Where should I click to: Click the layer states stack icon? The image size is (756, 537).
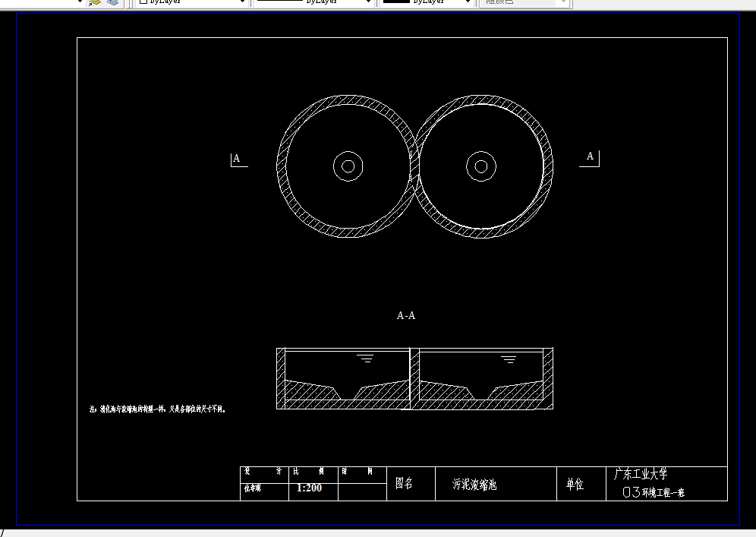click(112, 2)
